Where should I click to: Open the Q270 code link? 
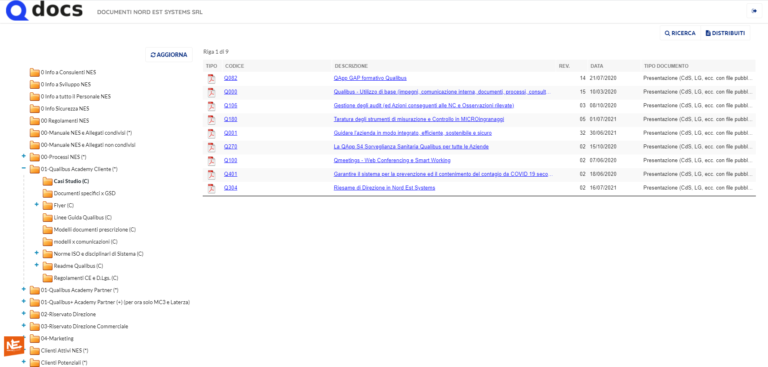click(231, 147)
